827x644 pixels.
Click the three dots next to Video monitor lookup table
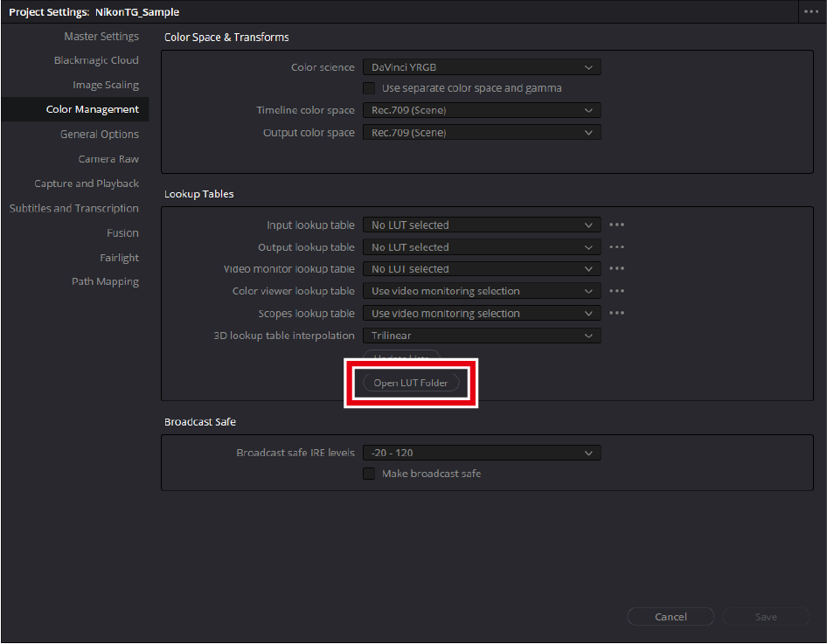(x=617, y=269)
